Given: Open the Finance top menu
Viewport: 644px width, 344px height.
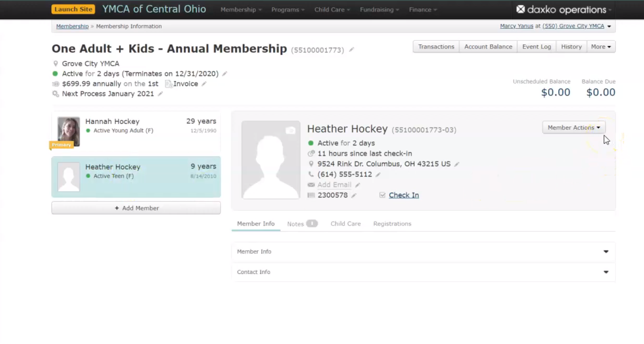Looking at the screenshot, I should [x=423, y=10].
